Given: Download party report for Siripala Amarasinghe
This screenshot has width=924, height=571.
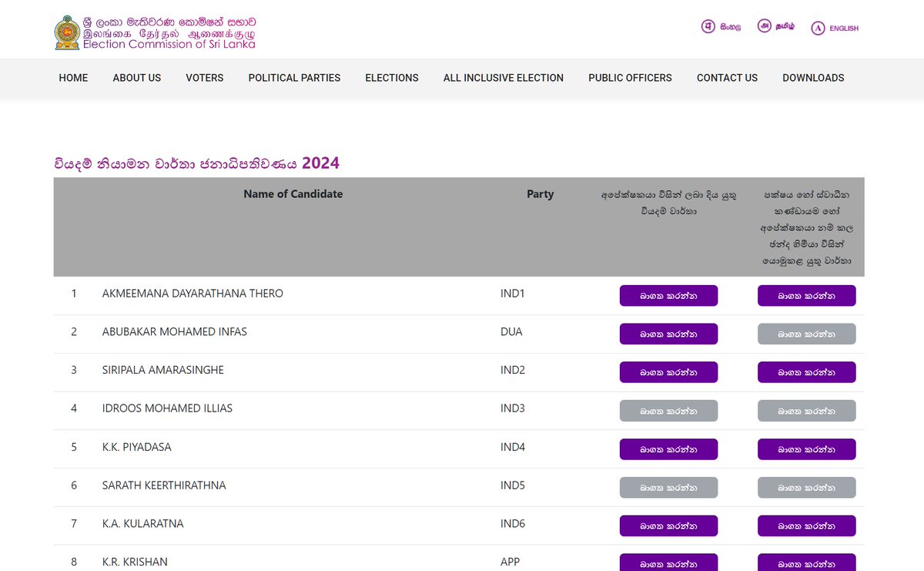Looking at the screenshot, I should click(x=806, y=372).
